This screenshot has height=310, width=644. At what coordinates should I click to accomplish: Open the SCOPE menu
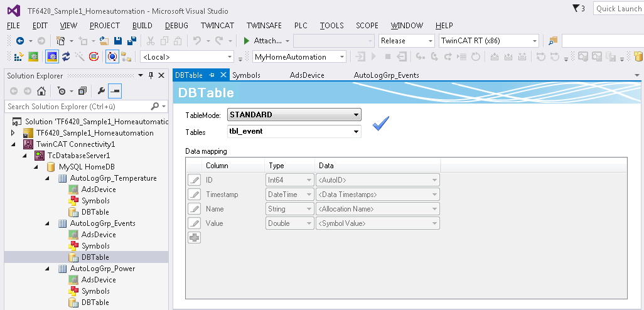click(x=367, y=26)
